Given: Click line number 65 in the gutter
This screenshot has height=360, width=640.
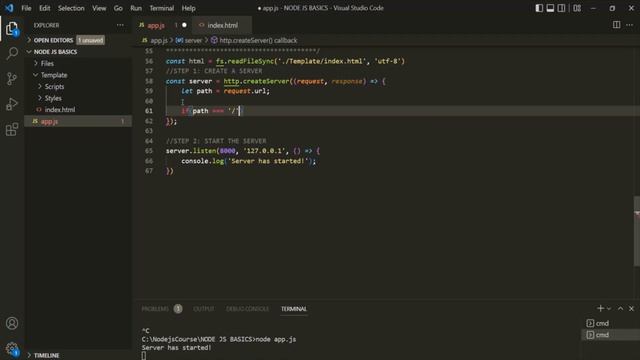Looking at the screenshot, I should coord(149,151).
